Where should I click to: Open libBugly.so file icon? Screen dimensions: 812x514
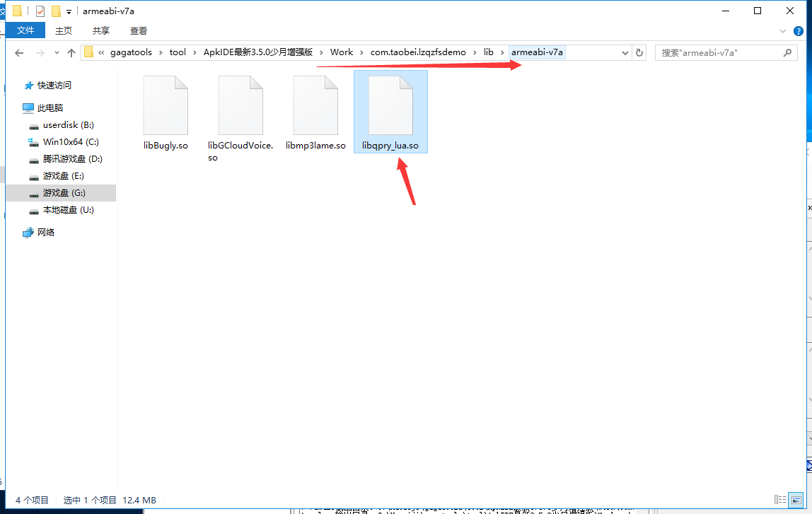pyautogui.click(x=166, y=106)
